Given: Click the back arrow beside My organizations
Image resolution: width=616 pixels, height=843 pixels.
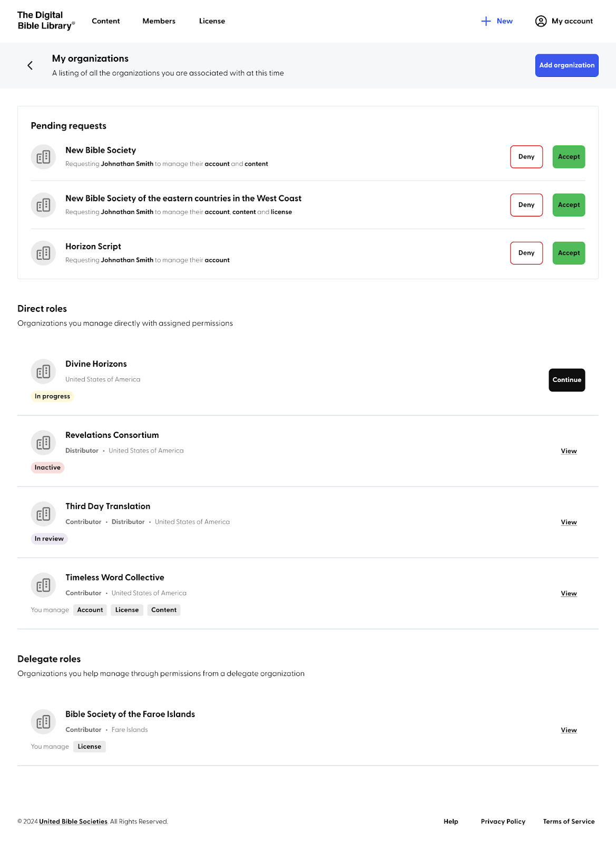Looking at the screenshot, I should (30, 65).
